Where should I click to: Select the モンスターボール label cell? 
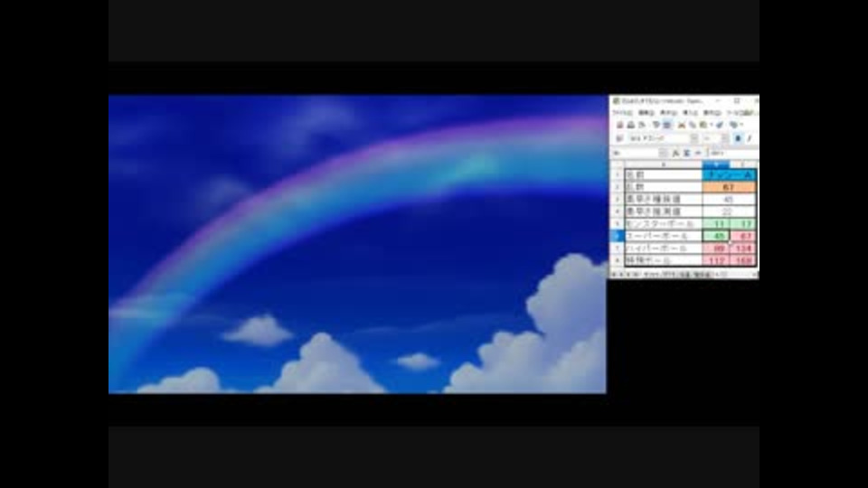pos(663,223)
